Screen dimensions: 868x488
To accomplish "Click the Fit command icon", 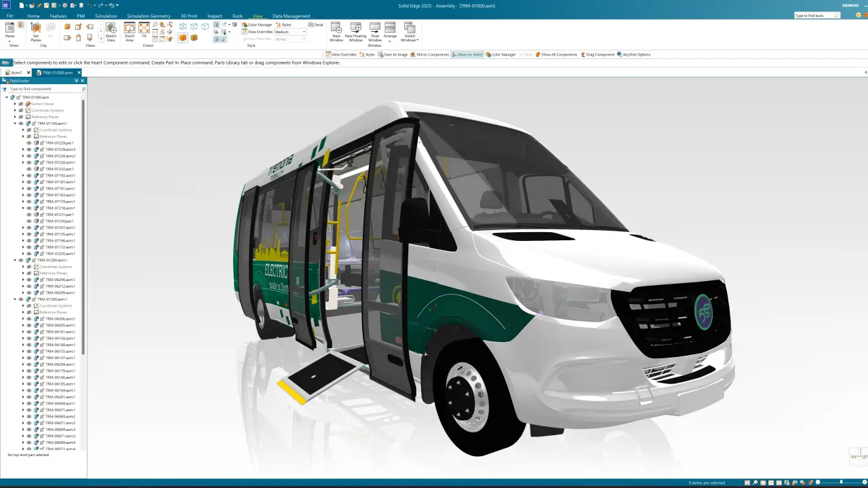I will pyautogui.click(x=144, y=30).
